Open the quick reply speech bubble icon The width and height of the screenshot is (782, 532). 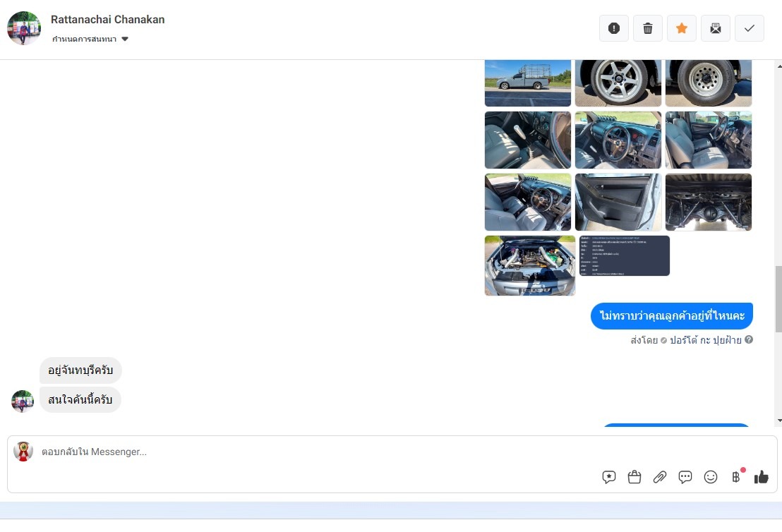click(685, 477)
